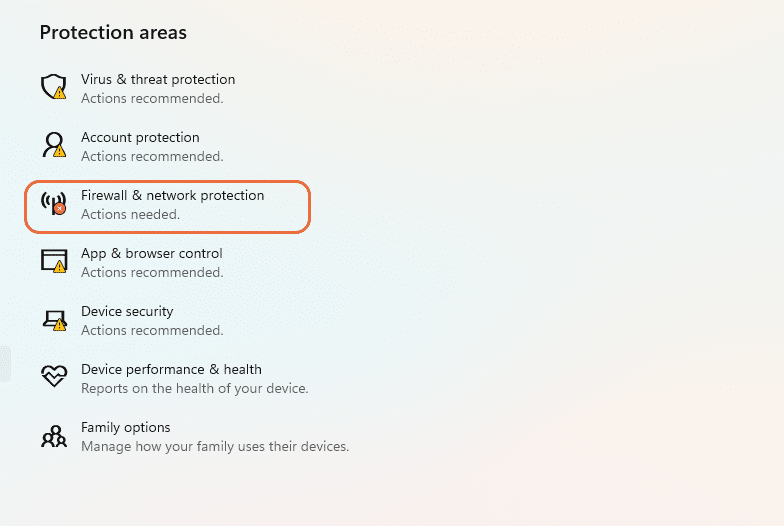Click "Actions recommended." under Virus & threat protection
The height and width of the screenshot is (526, 784).
click(x=152, y=99)
